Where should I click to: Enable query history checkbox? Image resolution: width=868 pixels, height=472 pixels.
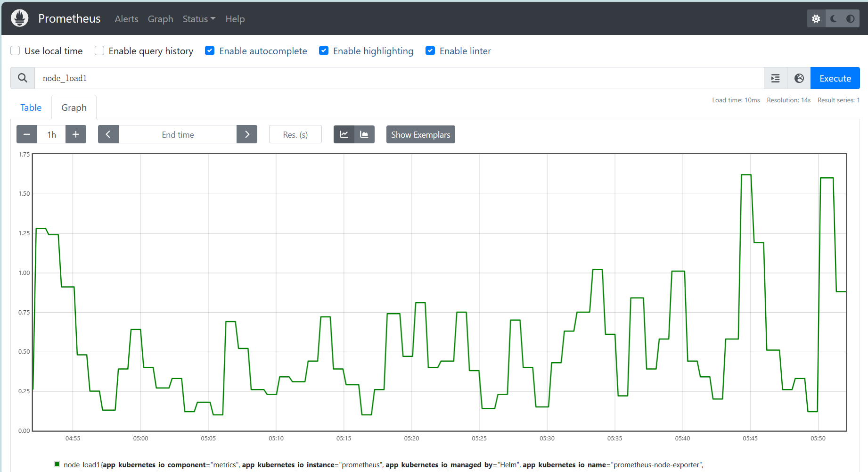[99, 51]
